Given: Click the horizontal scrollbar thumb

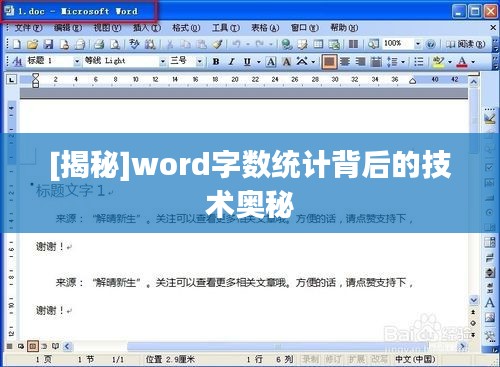Looking at the screenshot, I should pos(277,347).
